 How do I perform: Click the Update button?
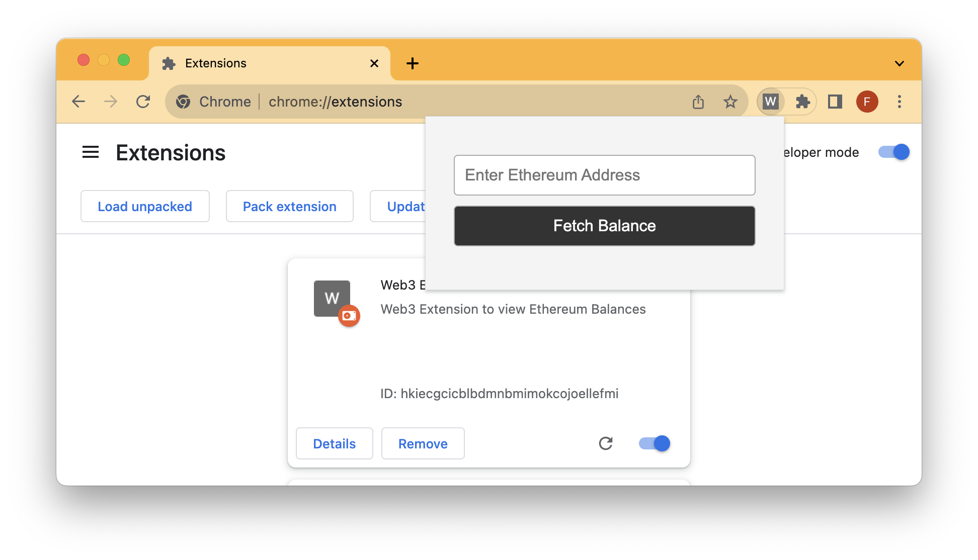(398, 206)
